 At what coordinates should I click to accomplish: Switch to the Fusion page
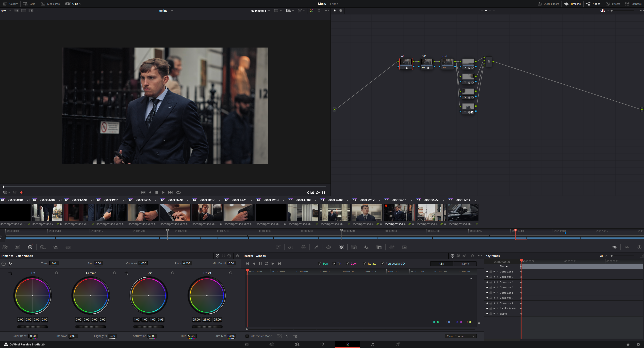322,344
